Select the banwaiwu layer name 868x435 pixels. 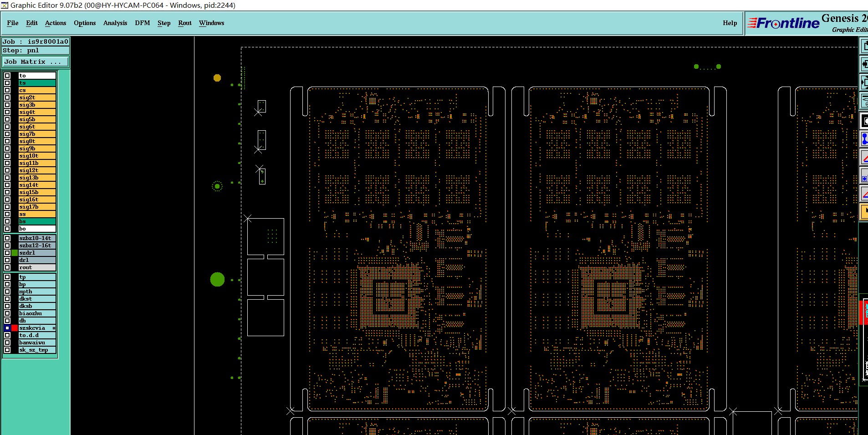[x=37, y=343]
